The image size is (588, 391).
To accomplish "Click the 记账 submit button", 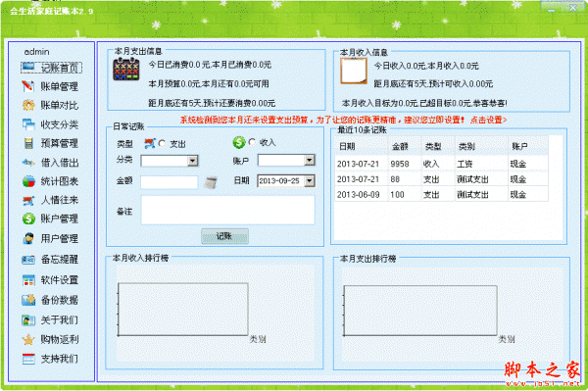I will [224, 236].
